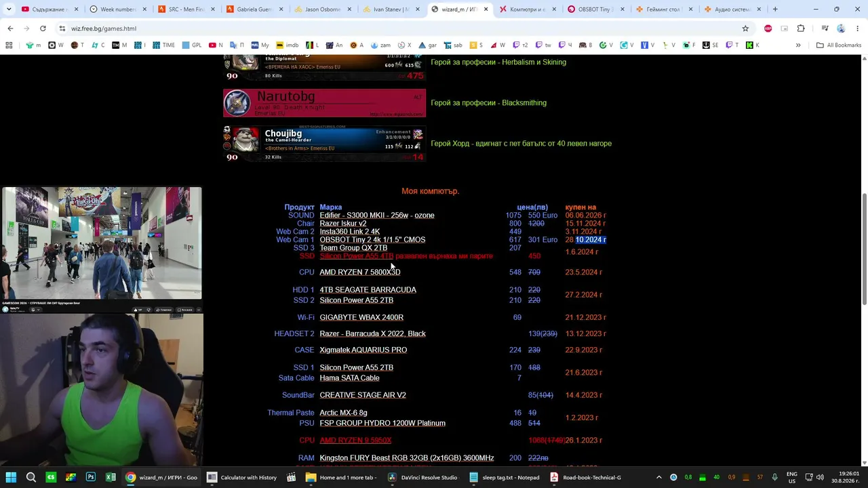Open the Xigmatek AQUARIUS PRO link
The image size is (868, 488).
coord(363,350)
